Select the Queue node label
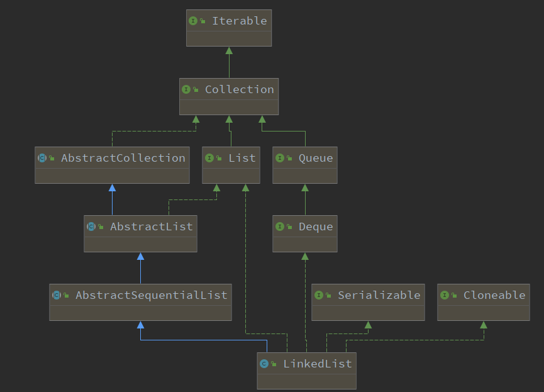Image resolution: width=544 pixels, height=392 pixels. point(316,159)
